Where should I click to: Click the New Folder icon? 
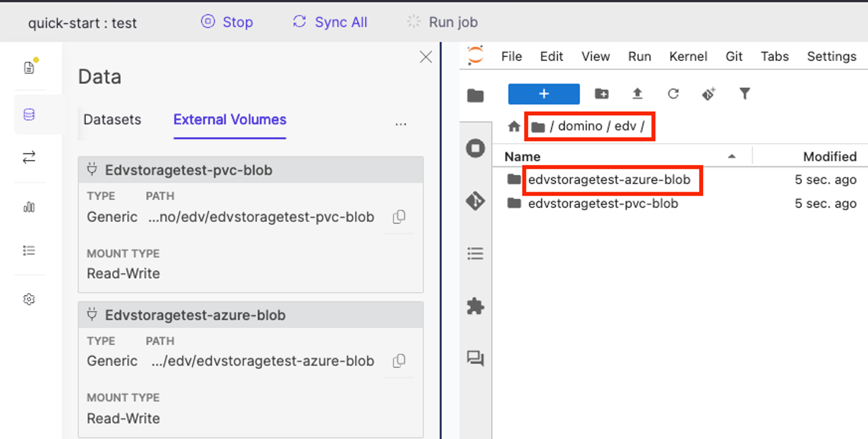(601, 94)
